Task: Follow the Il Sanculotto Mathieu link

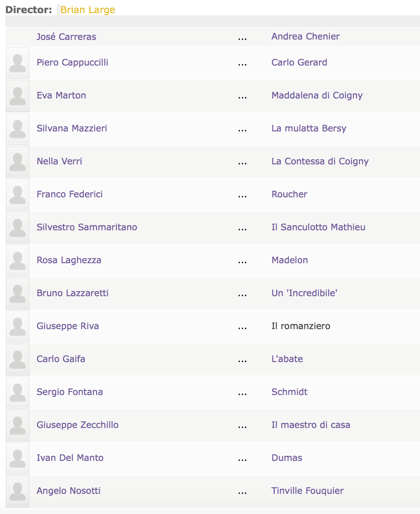Action: tap(318, 227)
